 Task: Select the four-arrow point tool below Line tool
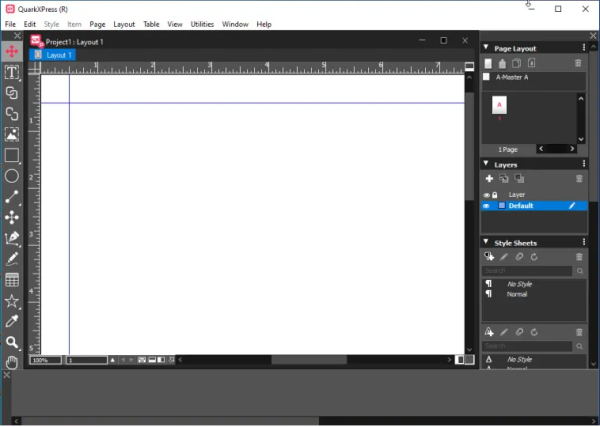(x=12, y=217)
